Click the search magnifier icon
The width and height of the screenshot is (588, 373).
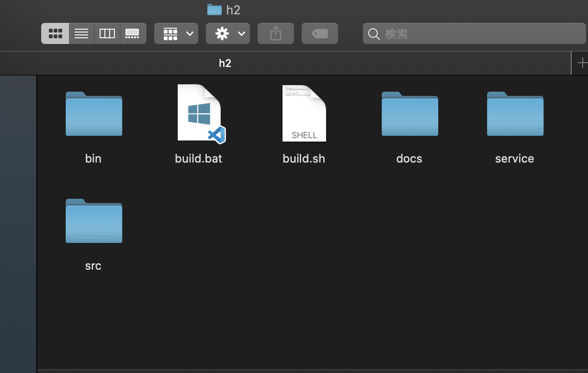[373, 34]
